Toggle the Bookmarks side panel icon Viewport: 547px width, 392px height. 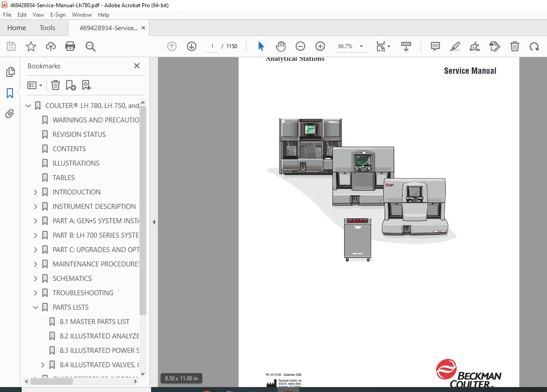[x=10, y=93]
